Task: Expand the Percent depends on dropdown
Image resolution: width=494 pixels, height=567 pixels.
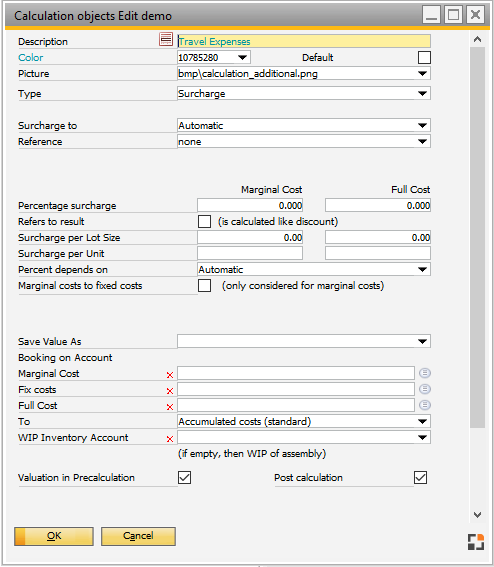Action: [x=422, y=269]
